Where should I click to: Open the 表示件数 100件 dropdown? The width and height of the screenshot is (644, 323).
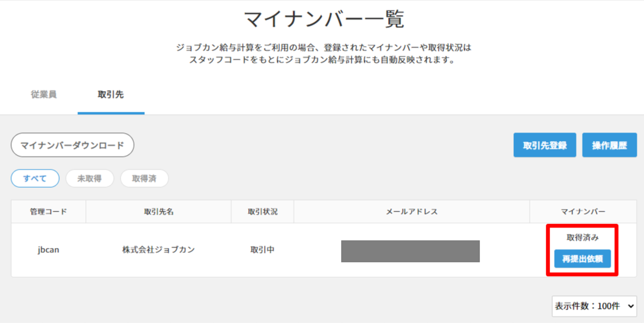(594, 306)
